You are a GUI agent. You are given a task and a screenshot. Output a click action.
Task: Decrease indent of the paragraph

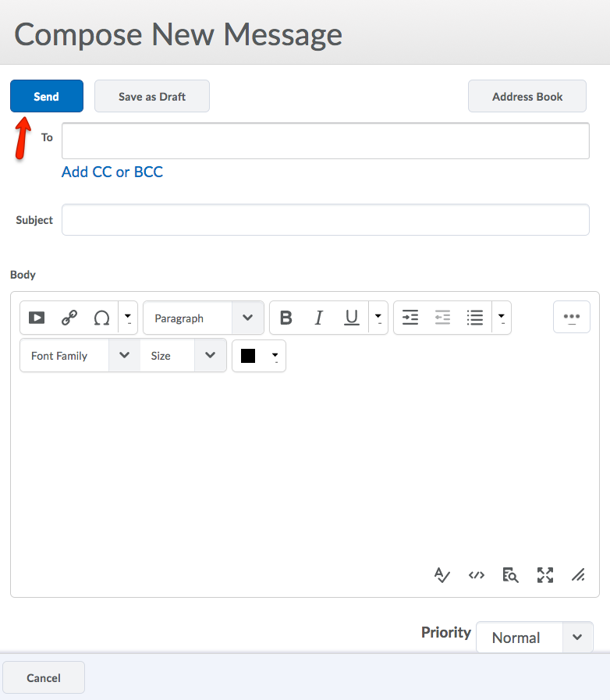point(442,318)
